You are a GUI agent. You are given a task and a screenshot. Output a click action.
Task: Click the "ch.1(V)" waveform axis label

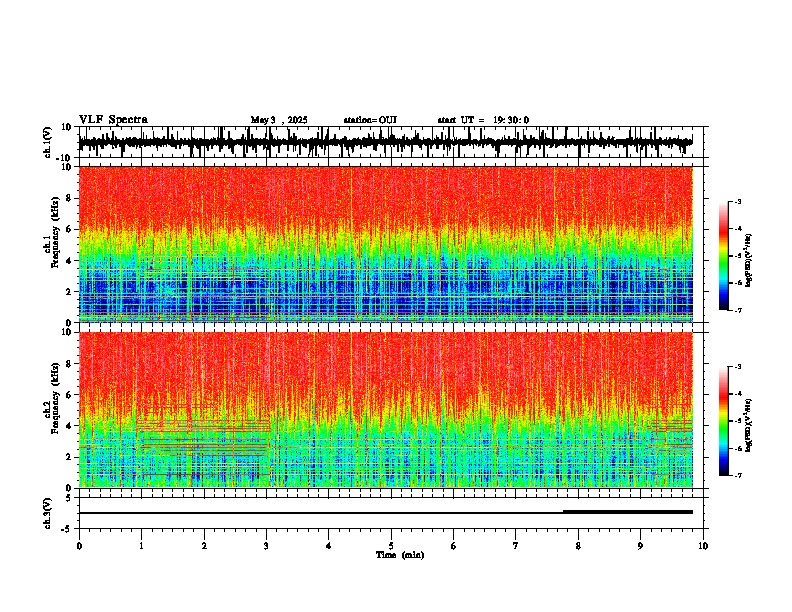tap(48, 142)
